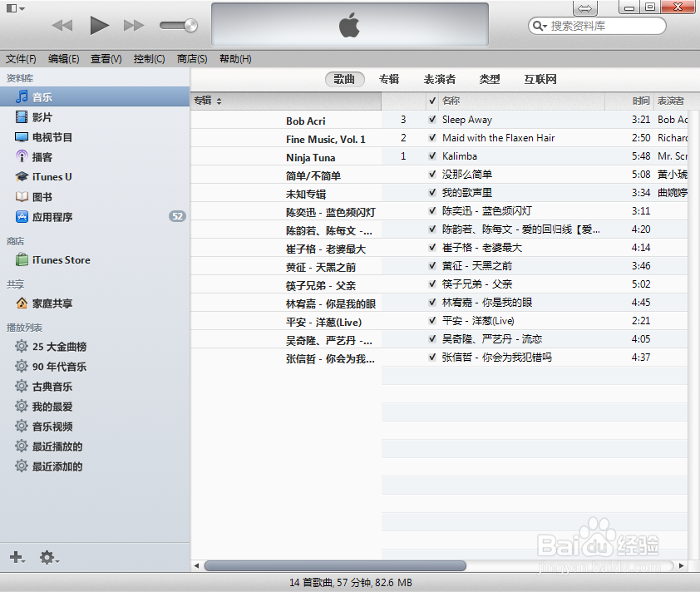Open the iTunes U icon

pyautogui.click(x=22, y=177)
